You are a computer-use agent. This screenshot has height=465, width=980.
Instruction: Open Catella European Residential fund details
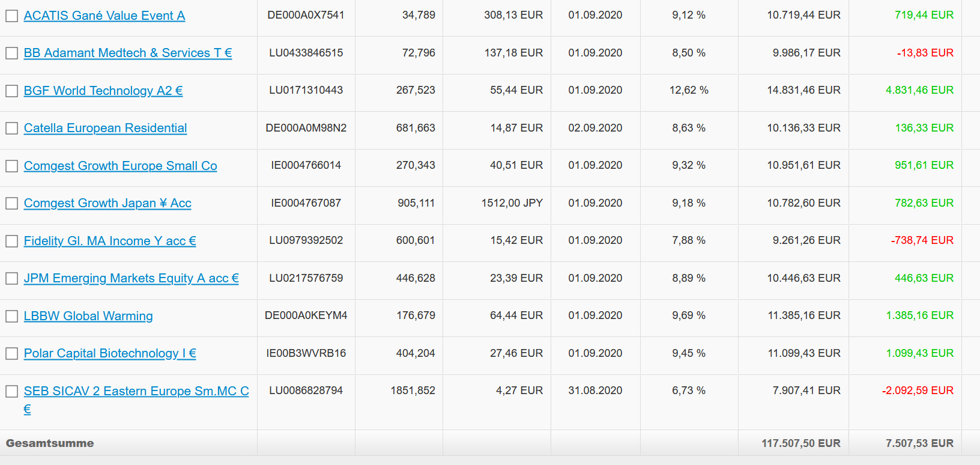[x=105, y=128]
